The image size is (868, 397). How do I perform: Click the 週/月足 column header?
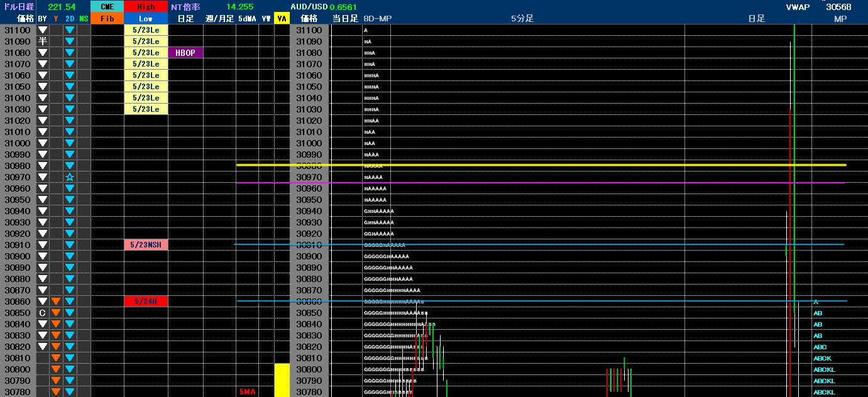219,19
